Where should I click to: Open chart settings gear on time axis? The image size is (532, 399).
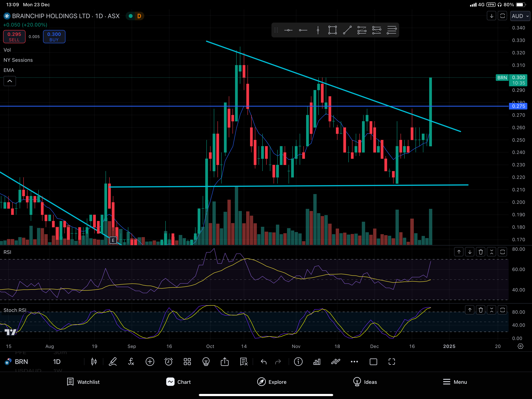point(521,346)
